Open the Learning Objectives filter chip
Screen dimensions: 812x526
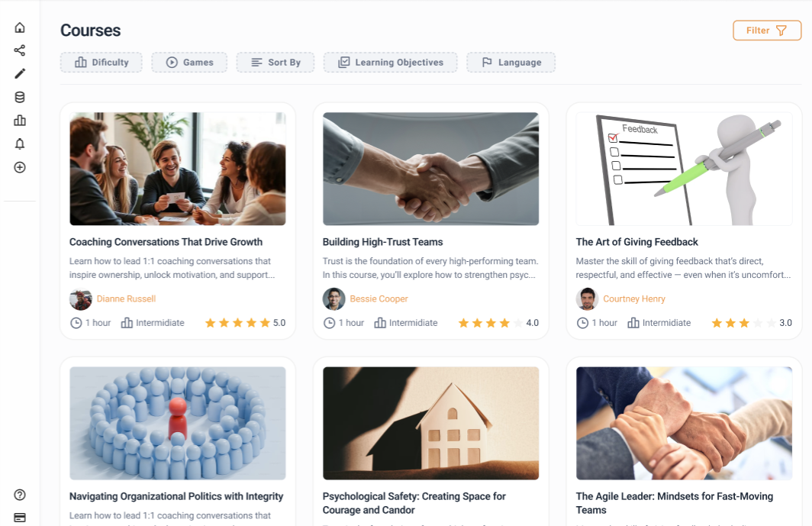coord(391,62)
